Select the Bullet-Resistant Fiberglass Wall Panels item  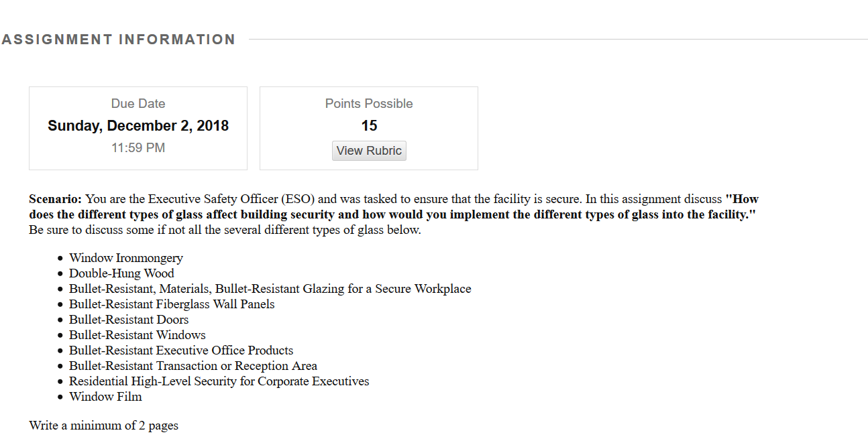point(172,304)
